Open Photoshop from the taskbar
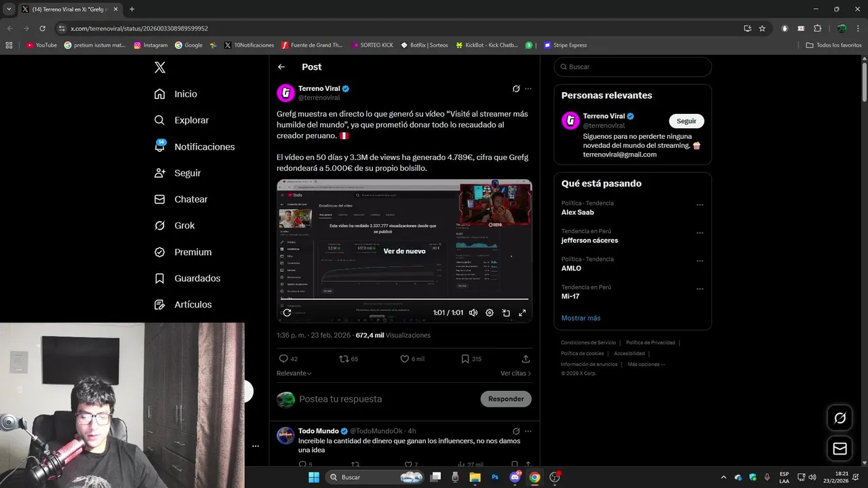Screen dimensions: 868x488 pos(495,477)
